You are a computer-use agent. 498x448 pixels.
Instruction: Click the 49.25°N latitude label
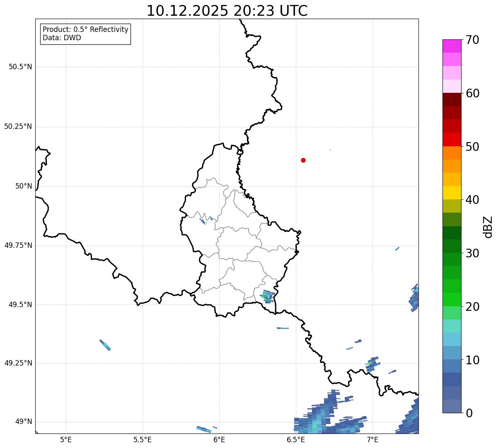coord(18,363)
